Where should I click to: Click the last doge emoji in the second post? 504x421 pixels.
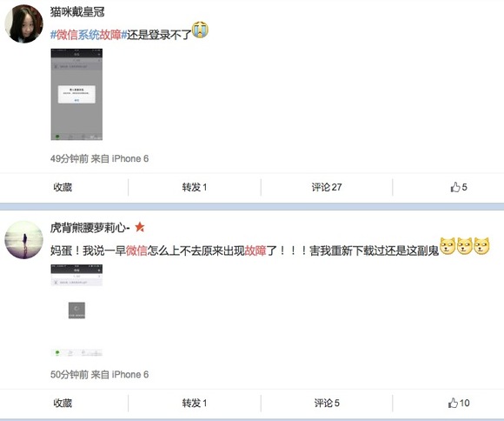click(x=481, y=246)
